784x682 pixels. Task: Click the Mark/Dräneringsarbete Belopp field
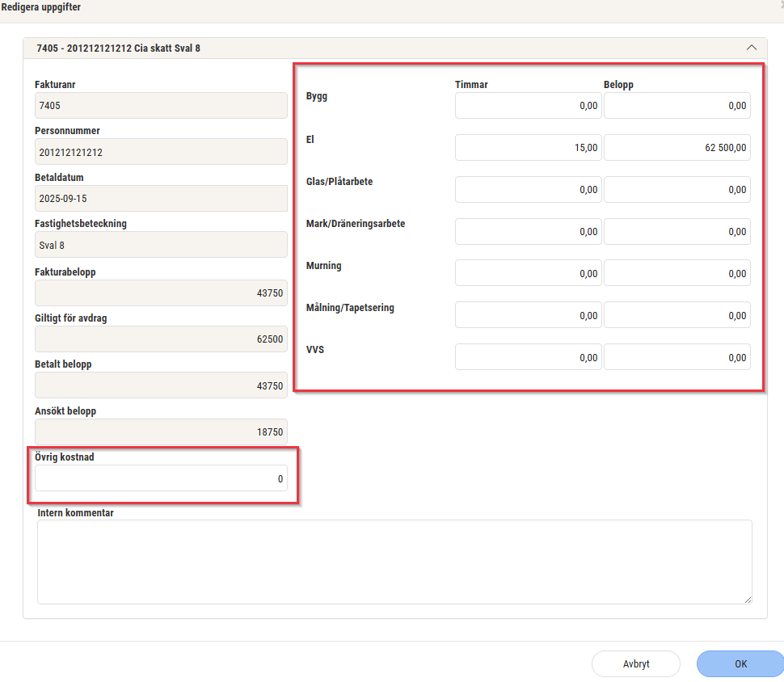(677, 232)
